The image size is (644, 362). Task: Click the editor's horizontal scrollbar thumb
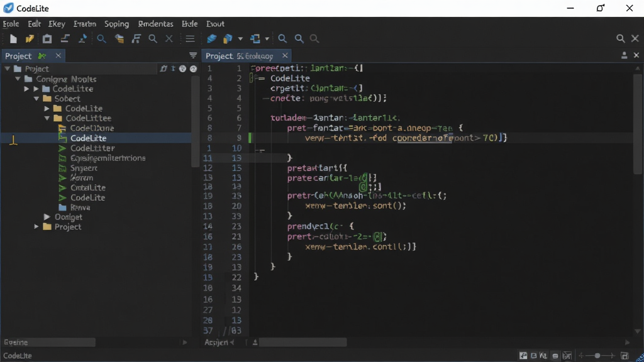tap(303, 343)
